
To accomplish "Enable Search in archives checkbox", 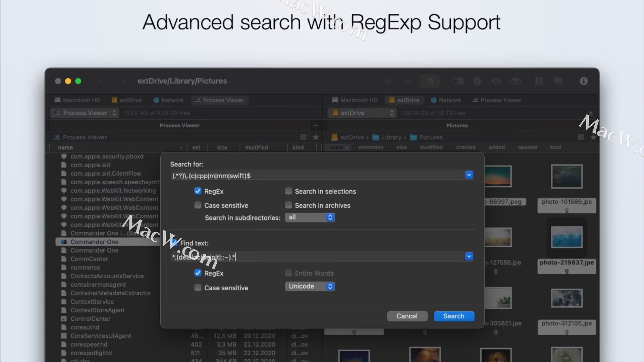I will point(288,205).
